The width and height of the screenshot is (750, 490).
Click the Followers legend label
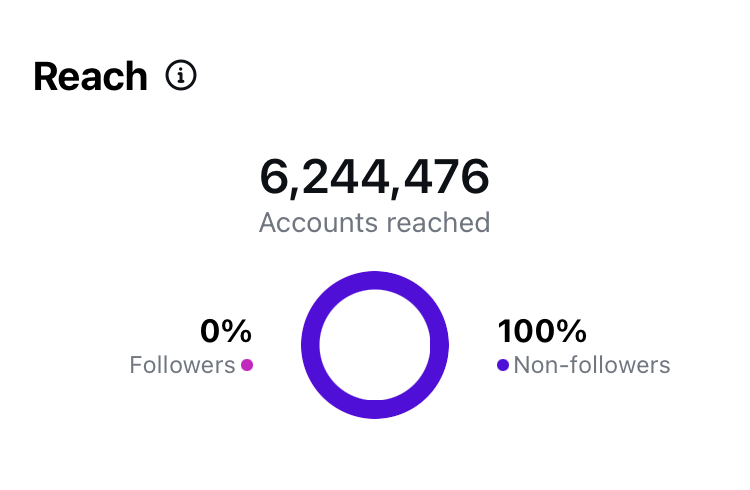[x=182, y=365]
